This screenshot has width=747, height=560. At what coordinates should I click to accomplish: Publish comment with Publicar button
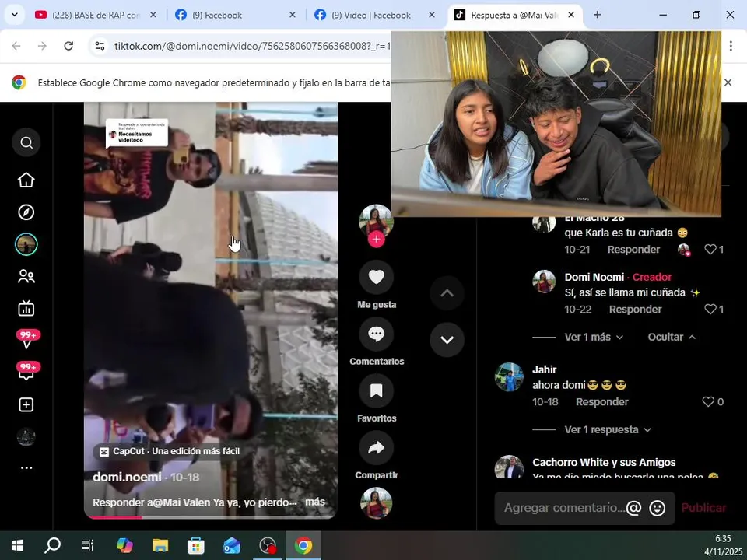pos(703,508)
